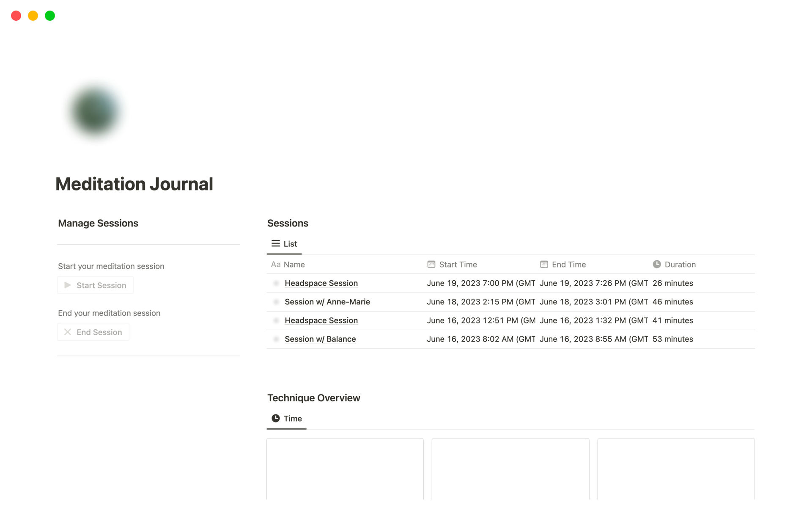The image size is (812, 508).
Task: Switch to the Time view tab
Action: tap(286, 418)
